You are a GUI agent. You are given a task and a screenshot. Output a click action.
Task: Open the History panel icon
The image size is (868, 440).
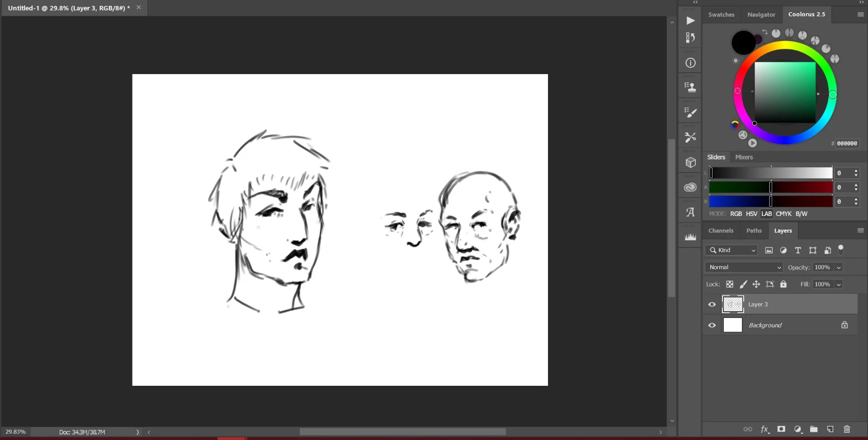tap(690, 37)
